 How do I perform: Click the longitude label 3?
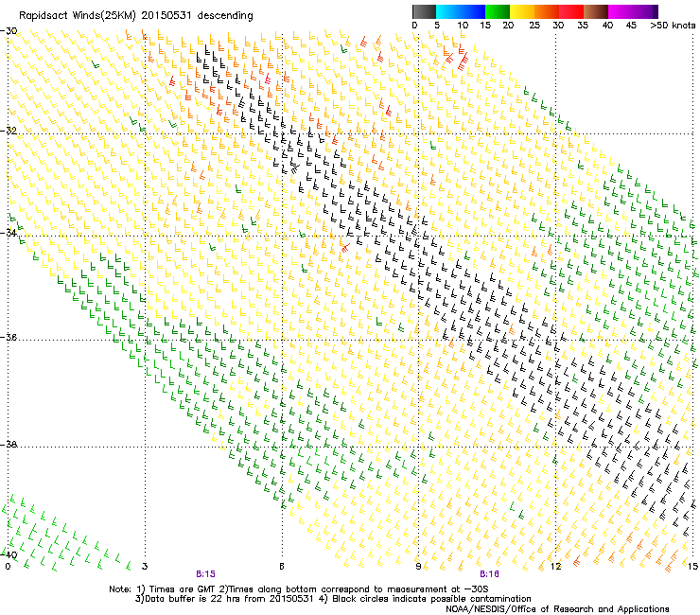(145, 567)
